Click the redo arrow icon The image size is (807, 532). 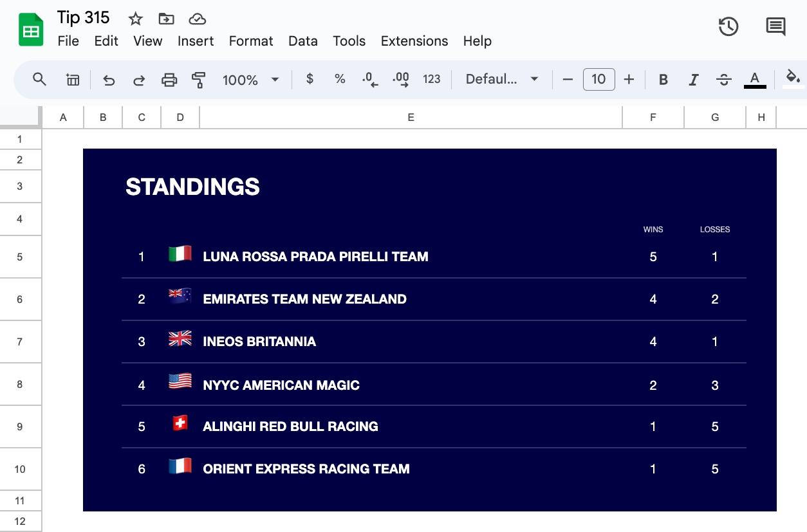coord(139,80)
